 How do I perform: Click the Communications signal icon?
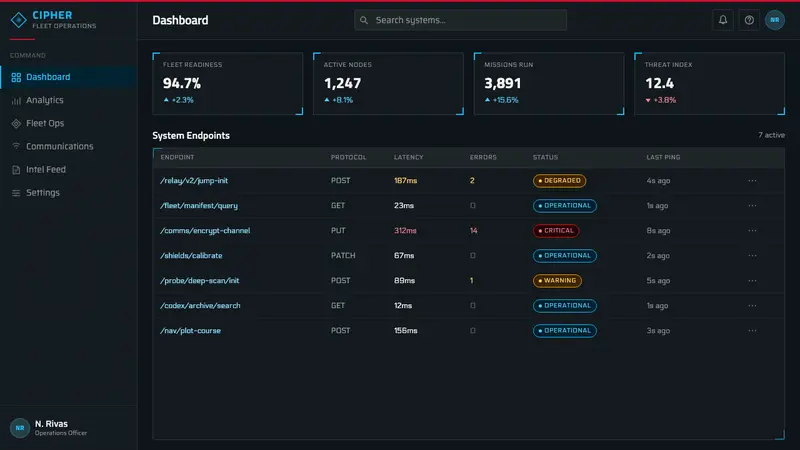click(16, 146)
